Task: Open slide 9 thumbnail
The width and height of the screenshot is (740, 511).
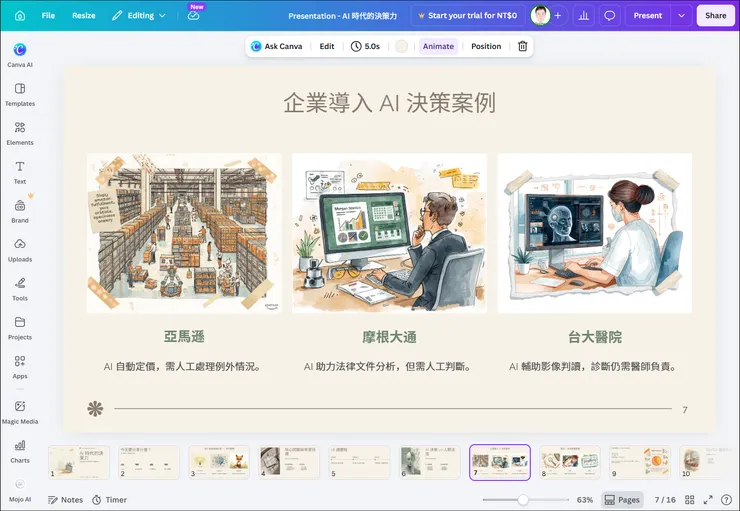Action: (640, 462)
